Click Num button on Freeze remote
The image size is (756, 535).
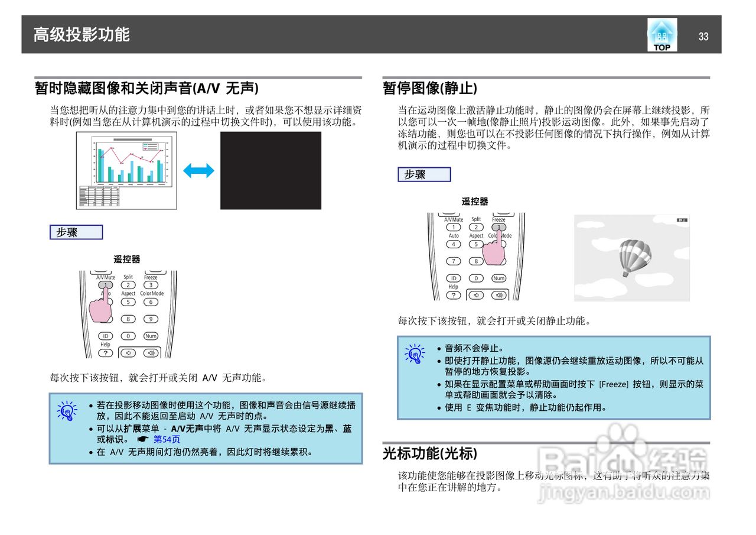click(499, 278)
